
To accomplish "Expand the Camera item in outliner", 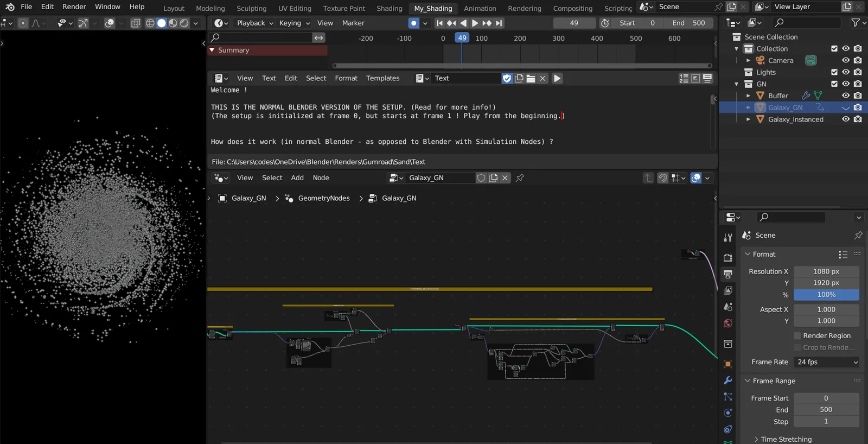I will coord(748,61).
